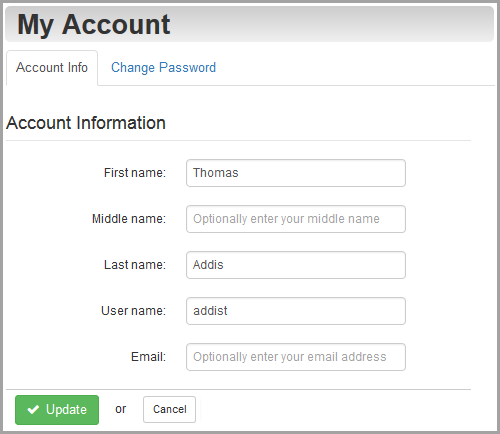
Task: Click the 'Email:' label
Action: click(x=149, y=357)
